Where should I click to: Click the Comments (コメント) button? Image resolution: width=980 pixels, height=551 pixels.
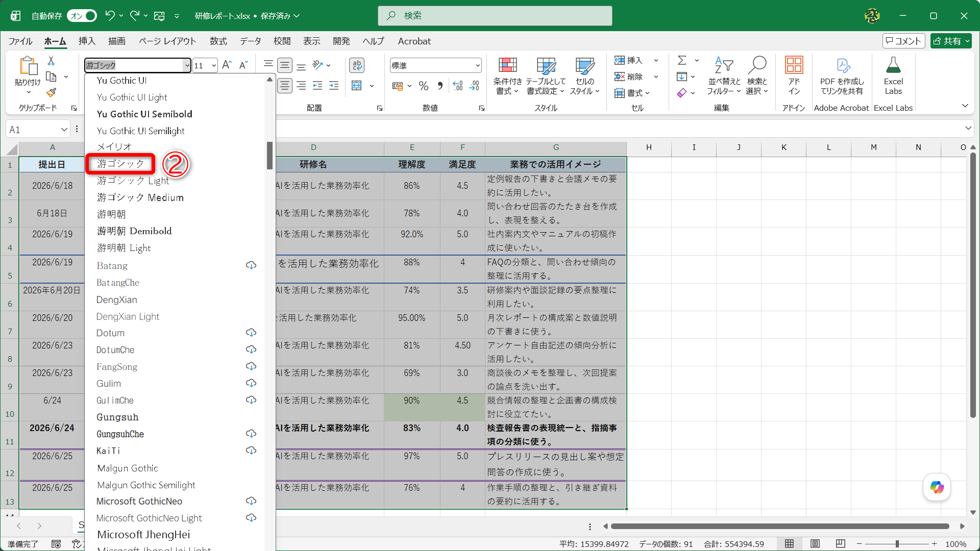pyautogui.click(x=903, y=41)
